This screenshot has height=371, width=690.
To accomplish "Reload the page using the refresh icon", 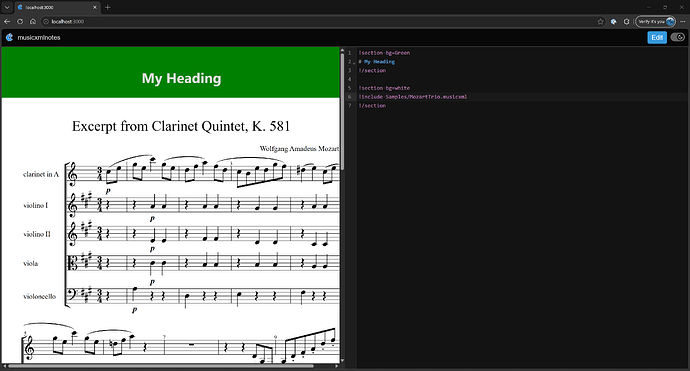I will click(x=20, y=22).
